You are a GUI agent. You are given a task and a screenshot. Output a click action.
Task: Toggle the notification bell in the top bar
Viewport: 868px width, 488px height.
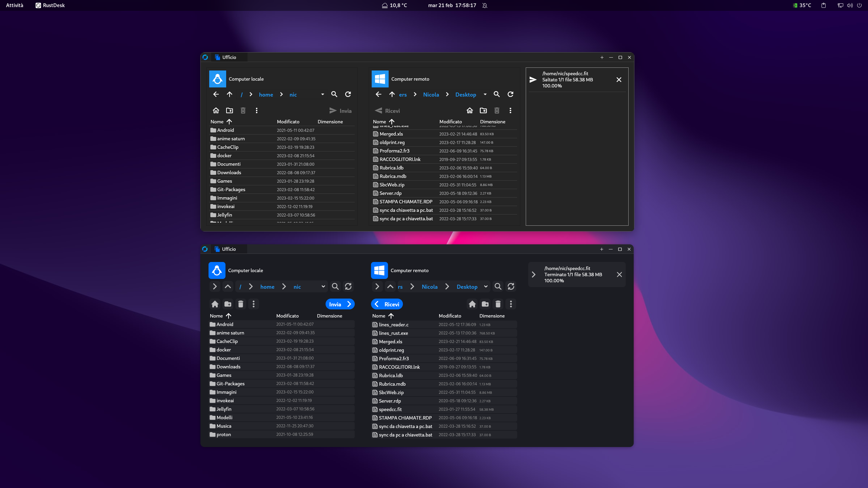pos(485,5)
